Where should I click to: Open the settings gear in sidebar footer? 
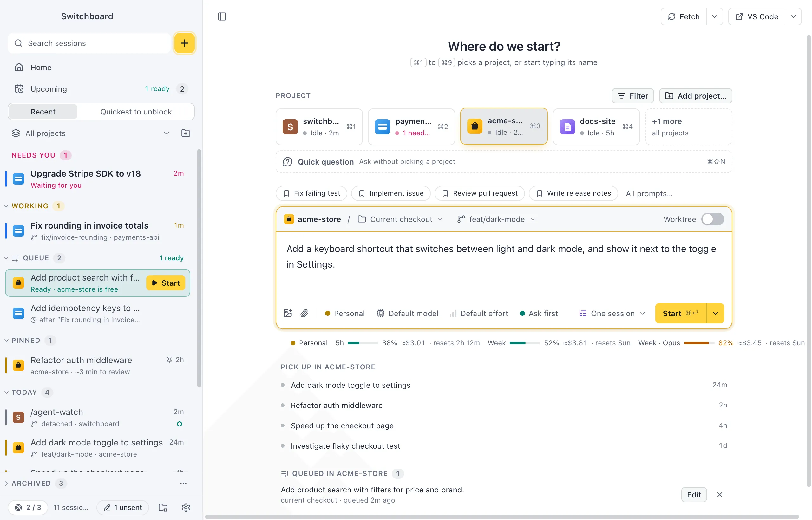[x=186, y=507]
